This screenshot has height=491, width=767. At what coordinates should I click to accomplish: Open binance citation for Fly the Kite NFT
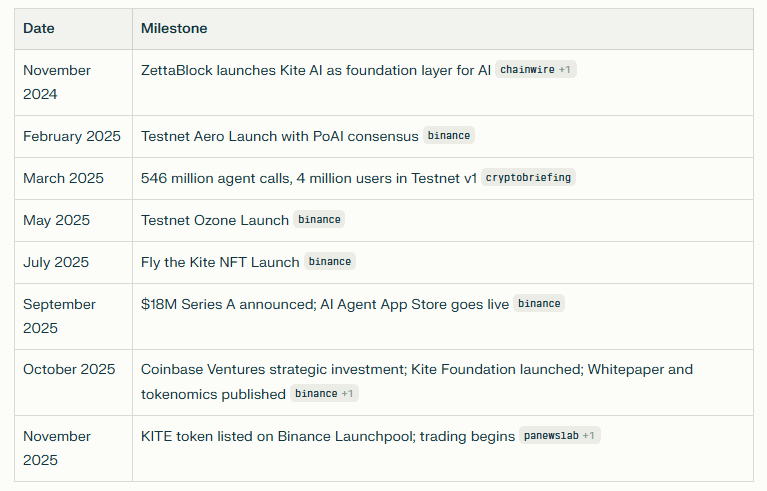click(329, 262)
